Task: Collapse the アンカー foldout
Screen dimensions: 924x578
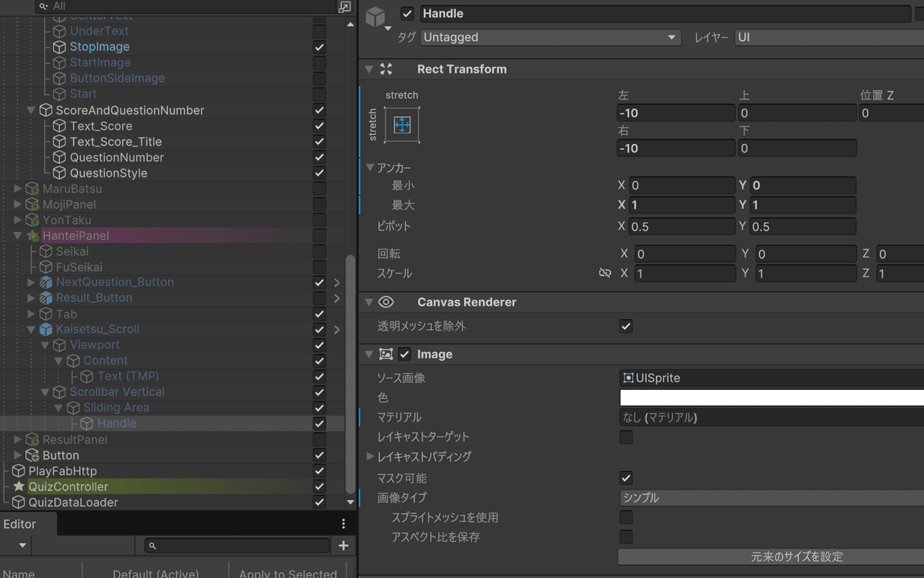Action: coord(370,167)
